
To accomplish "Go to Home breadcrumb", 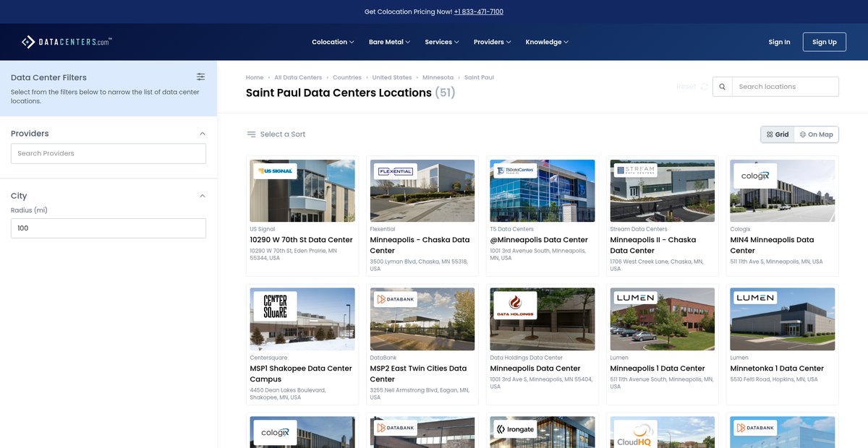I will click(255, 77).
